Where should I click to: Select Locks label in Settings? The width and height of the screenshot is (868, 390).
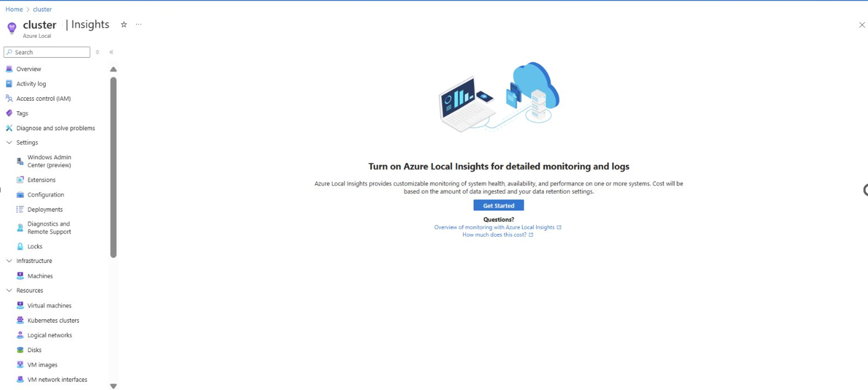point(35,246)
